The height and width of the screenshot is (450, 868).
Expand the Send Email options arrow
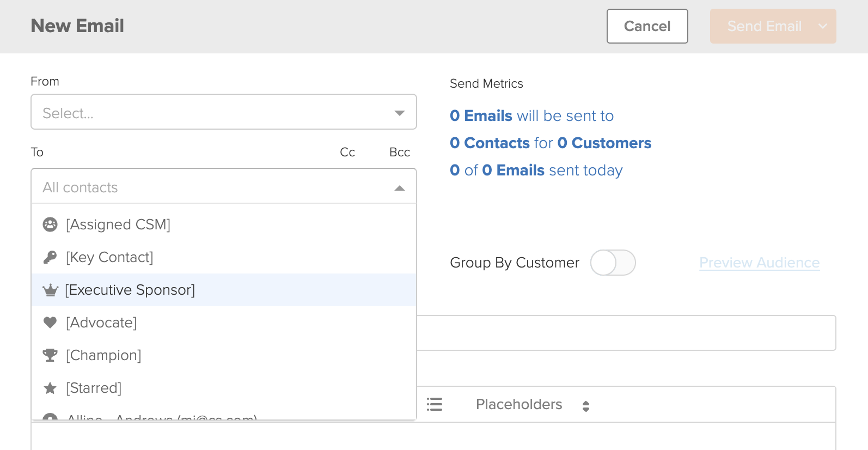tap(823, 26)
